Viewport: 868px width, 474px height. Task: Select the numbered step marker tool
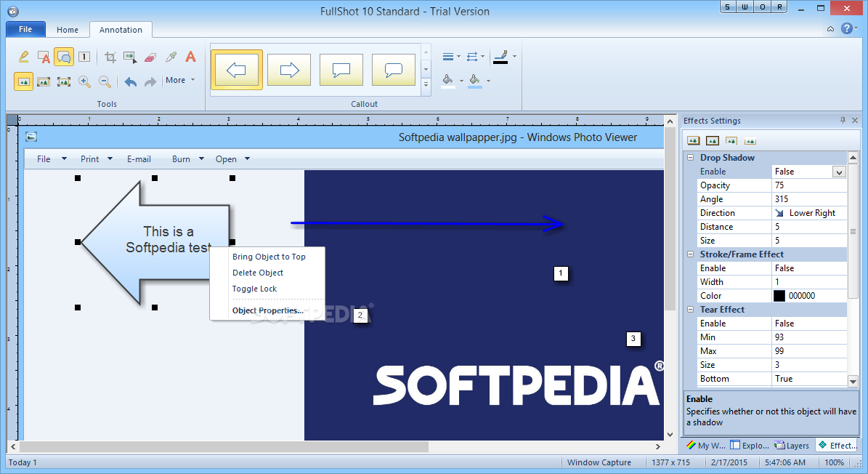84,57
